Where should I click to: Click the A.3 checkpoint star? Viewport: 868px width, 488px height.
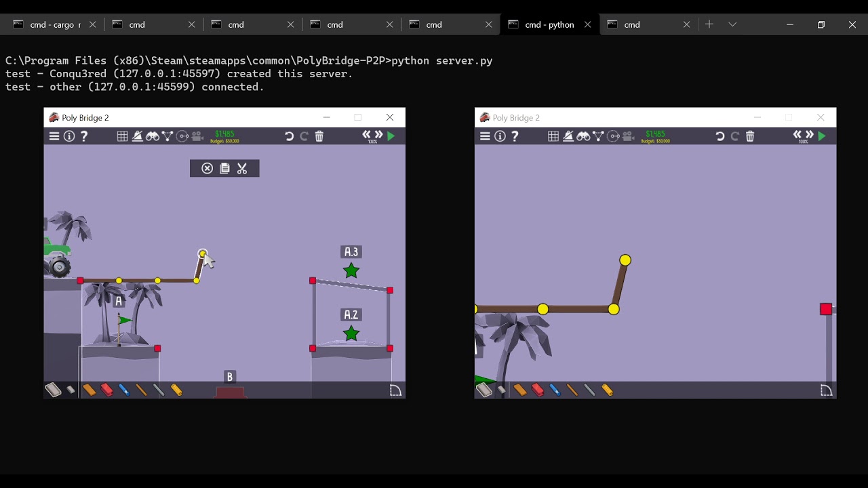(351, 271)
